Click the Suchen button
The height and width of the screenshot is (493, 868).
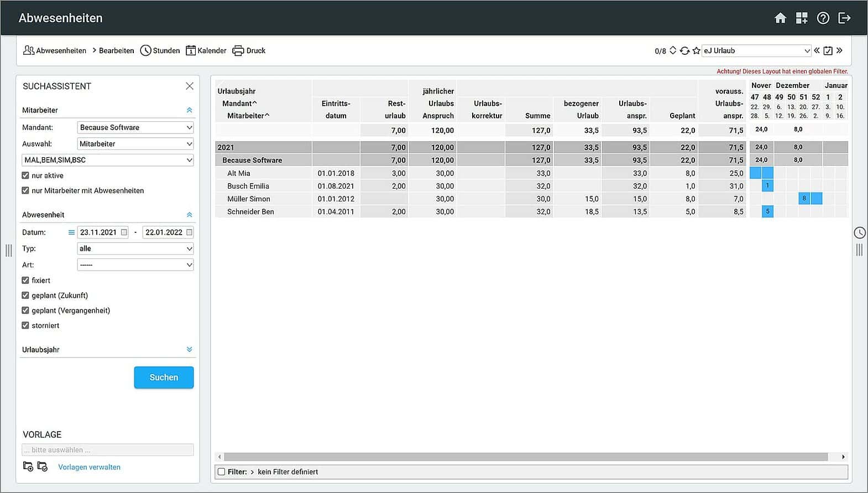coord(164,377)
